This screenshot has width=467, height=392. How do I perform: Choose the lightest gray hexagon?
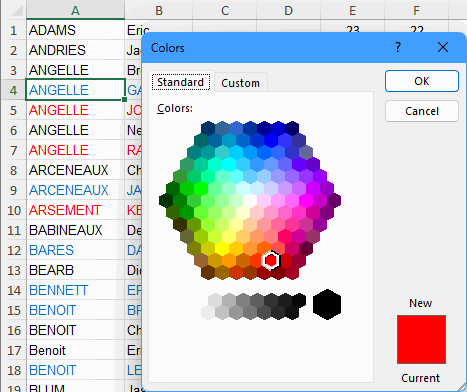click(x=208, y=313)
